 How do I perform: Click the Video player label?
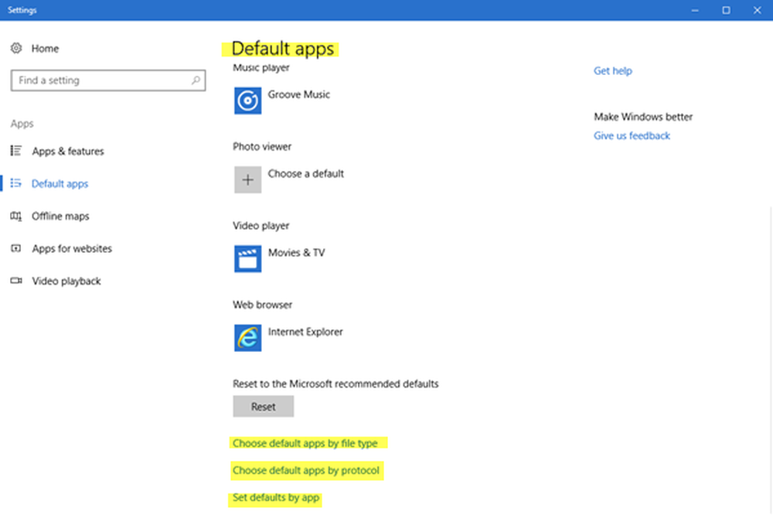pos(261,226)
